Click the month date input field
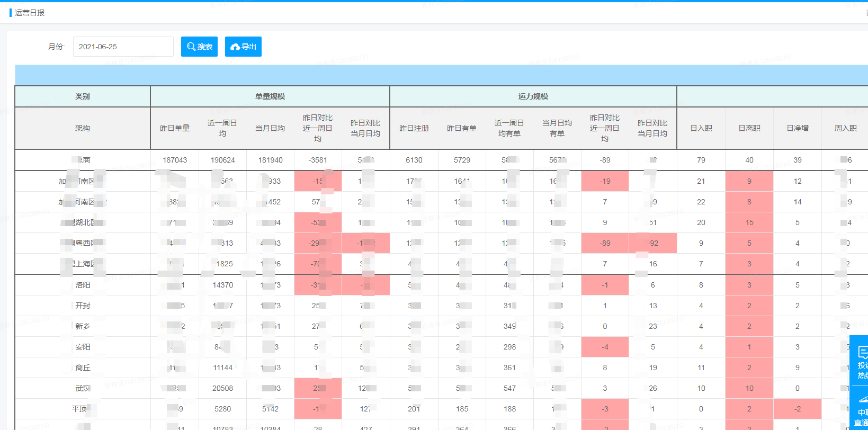The width and height of the screenshot is (868, 430). (x=123, y=47)
